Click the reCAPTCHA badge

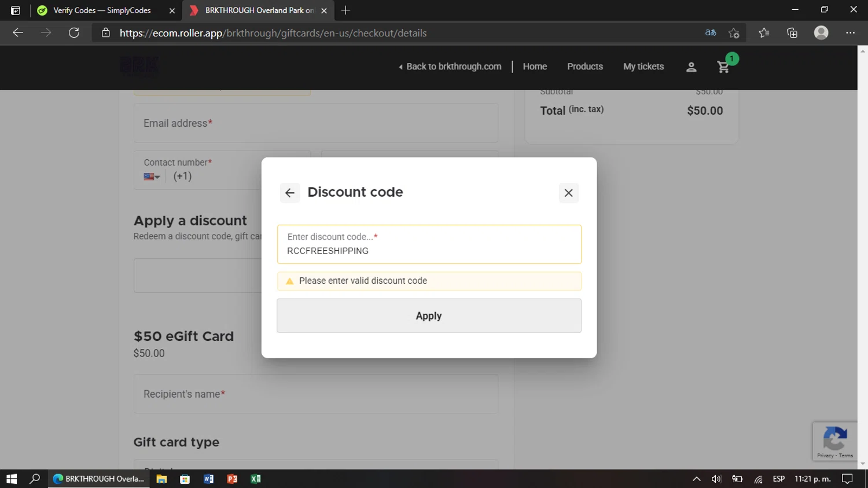pyautogui.click(x=834, y=441)
